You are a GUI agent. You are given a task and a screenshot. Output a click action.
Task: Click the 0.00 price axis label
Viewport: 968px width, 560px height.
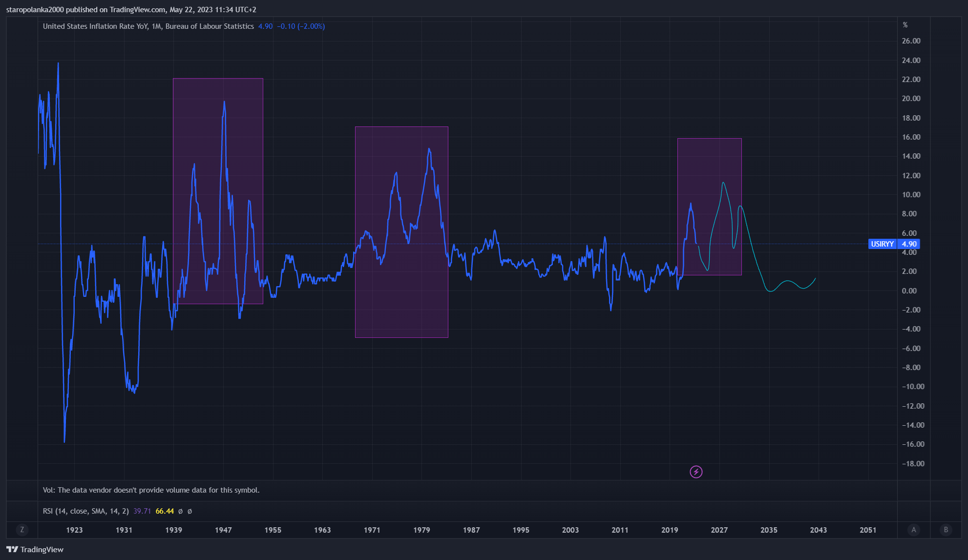[x=909, y=291]
